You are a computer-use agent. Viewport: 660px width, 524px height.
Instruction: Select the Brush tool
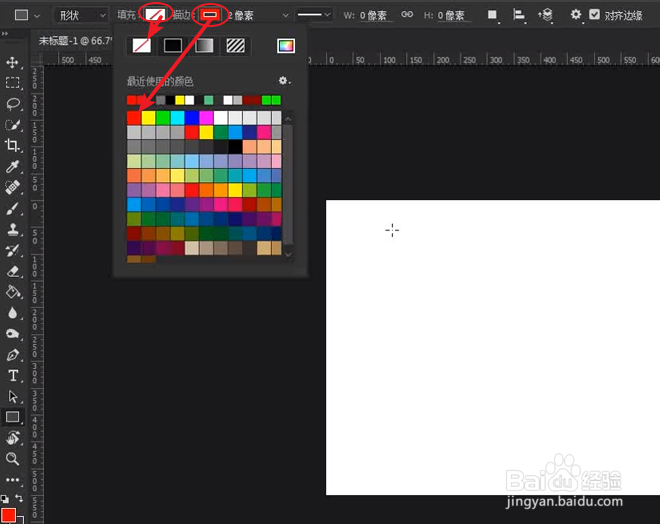point(12,208)
